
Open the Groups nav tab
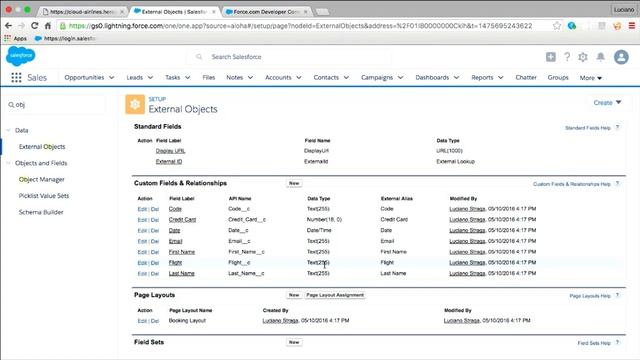pos(558,78)
